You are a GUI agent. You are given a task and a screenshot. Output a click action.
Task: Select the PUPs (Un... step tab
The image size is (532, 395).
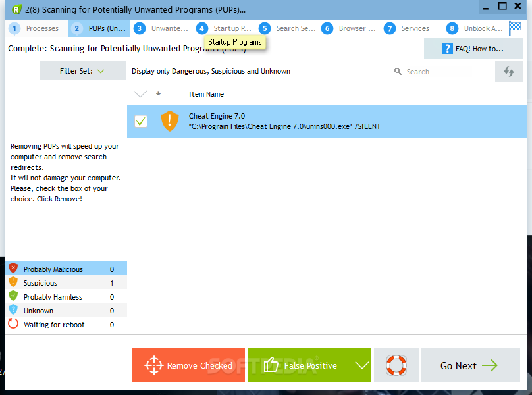[99, 28]
